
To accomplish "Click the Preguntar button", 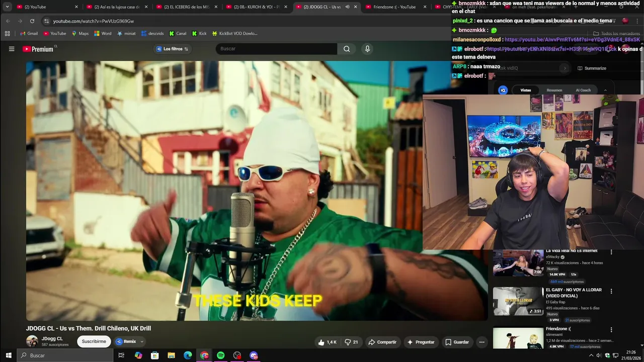I will pos(421,342).
